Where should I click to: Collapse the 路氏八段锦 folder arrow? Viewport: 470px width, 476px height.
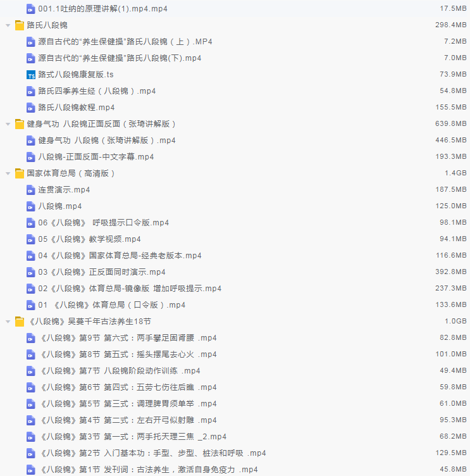pyautogui.click(x=8, y=25)
